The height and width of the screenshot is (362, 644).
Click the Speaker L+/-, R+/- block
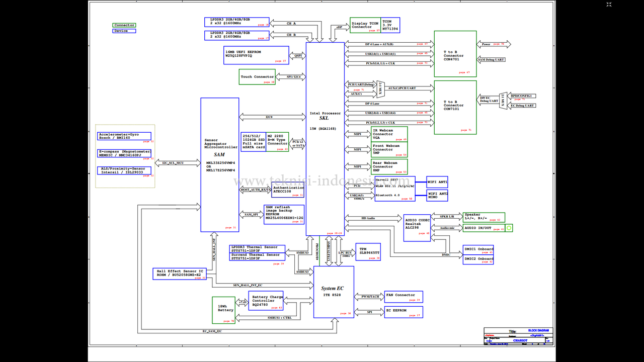tap(484, 217)
